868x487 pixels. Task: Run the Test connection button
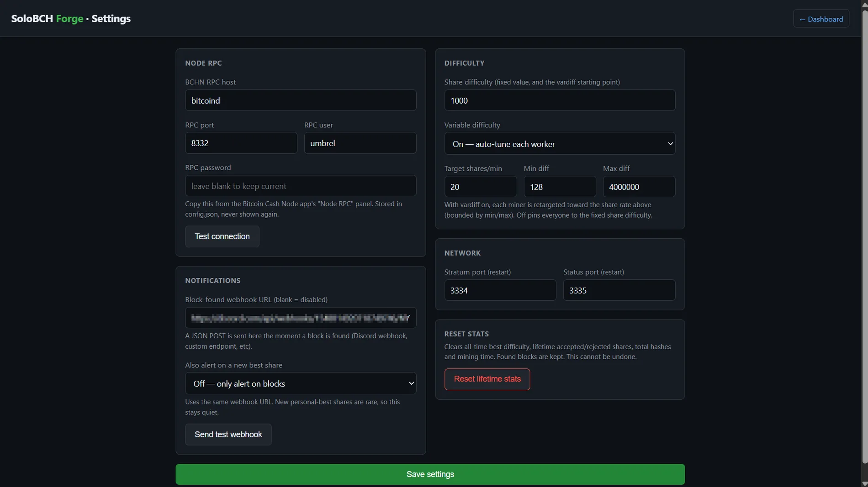[x=222, y=236]
